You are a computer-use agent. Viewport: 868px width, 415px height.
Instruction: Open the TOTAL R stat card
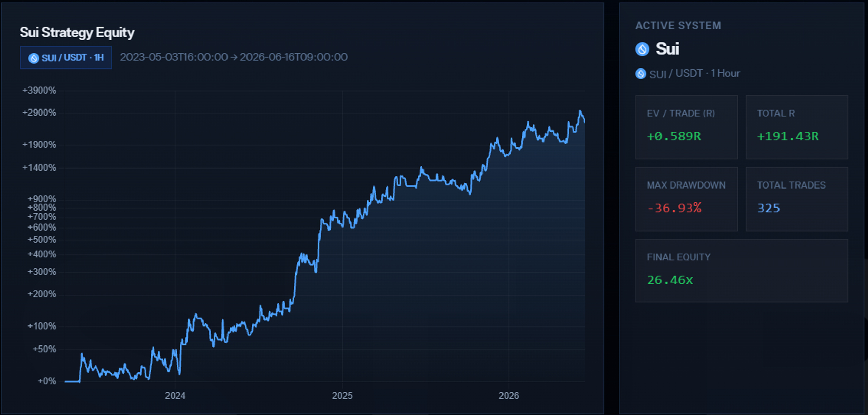[797, 127]
